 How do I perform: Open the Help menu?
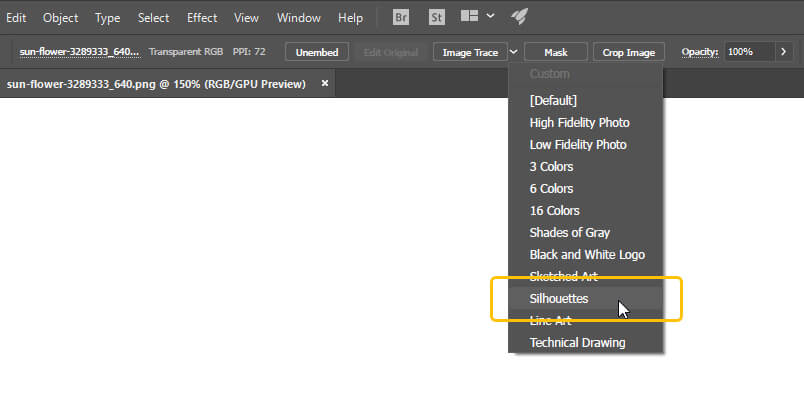(350, 18)
